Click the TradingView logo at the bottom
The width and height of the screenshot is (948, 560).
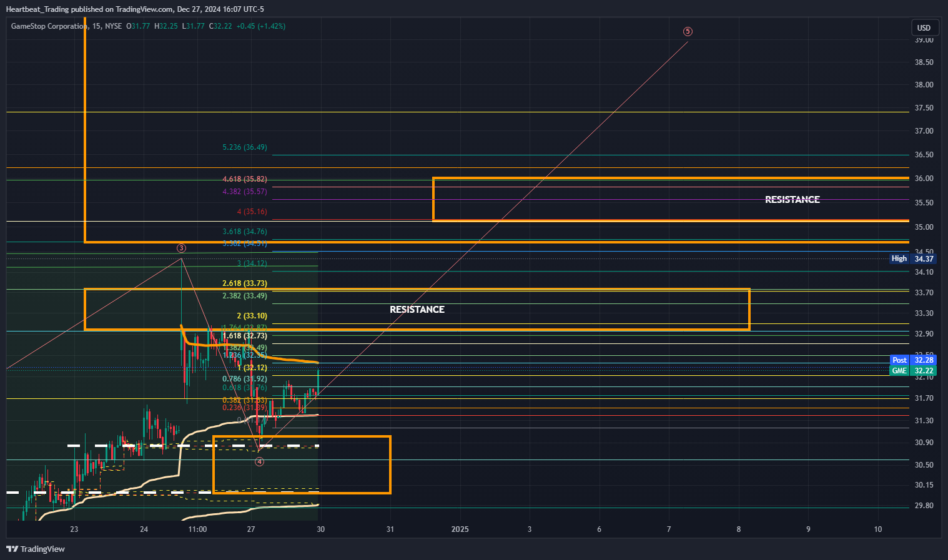click(36, 549)
